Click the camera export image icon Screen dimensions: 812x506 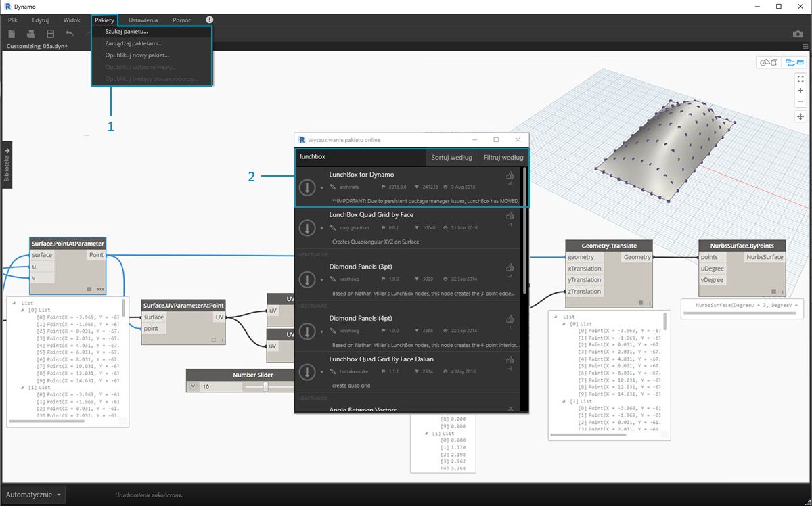click(798, 34)
